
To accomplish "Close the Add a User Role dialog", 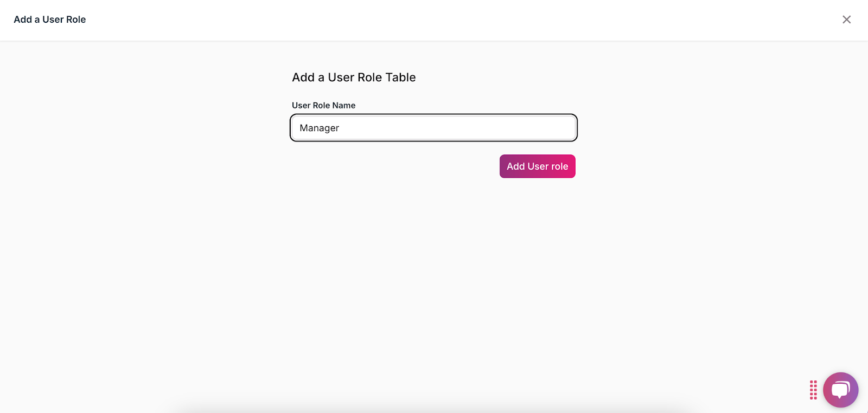I will pos(846,20).
